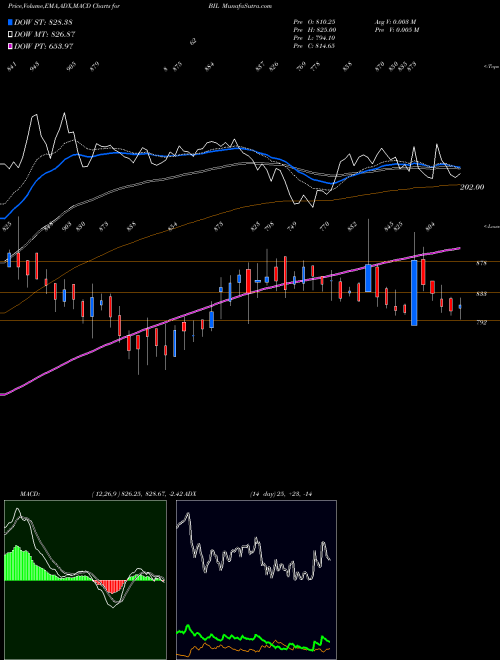500x660 pixels.
Task: Click the '(14 day) 25, -23, -14' ADX values
Action: click(280, 494)
